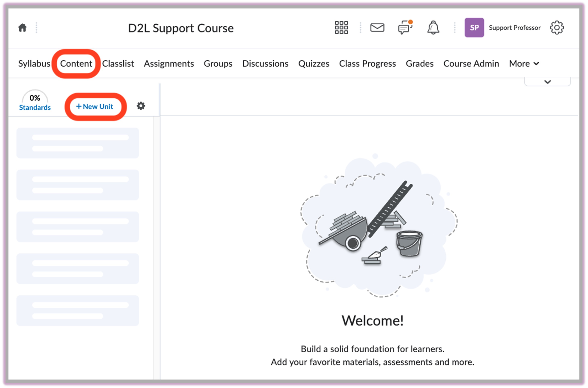The width and height of the screenshot is (588, 388).
Task: Open the Syllabus nav item
Action: click(x=34, y=64)
